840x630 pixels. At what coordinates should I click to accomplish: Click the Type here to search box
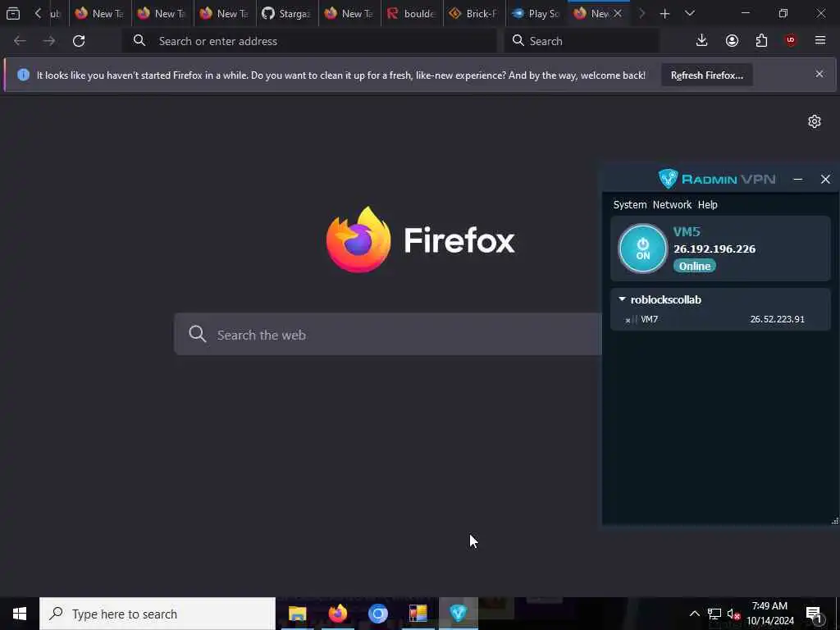(x=157, y=614)
